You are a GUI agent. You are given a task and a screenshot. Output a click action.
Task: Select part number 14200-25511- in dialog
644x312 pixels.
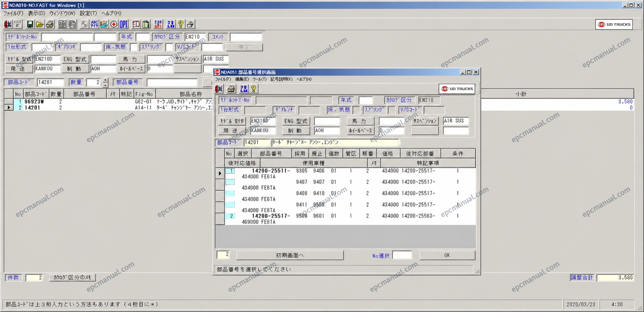271,171
